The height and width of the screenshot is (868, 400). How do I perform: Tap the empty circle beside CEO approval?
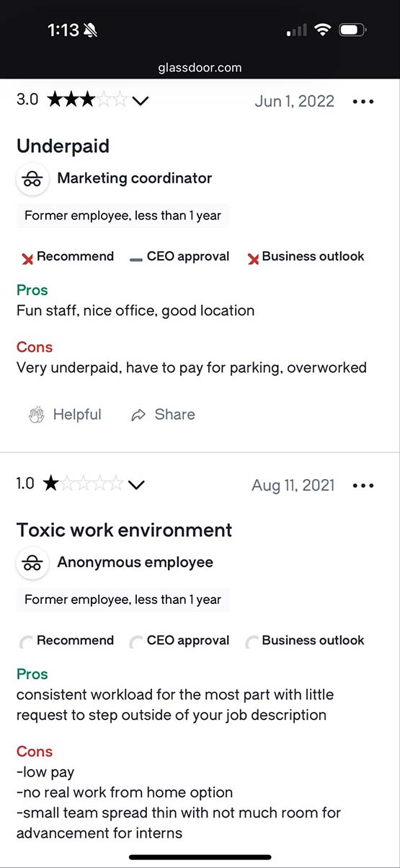pos(136,641)
